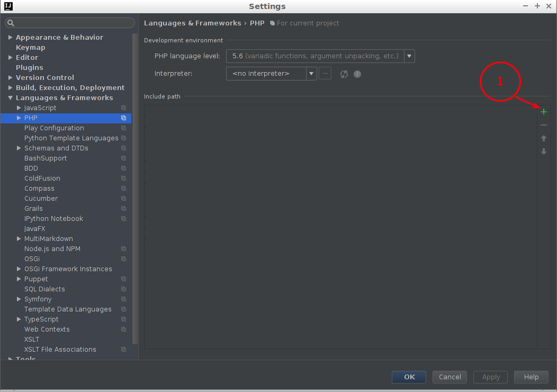Click project icon next to Cucumber
This screenshot has height=392, width=557.
click(x=123, y=198)
